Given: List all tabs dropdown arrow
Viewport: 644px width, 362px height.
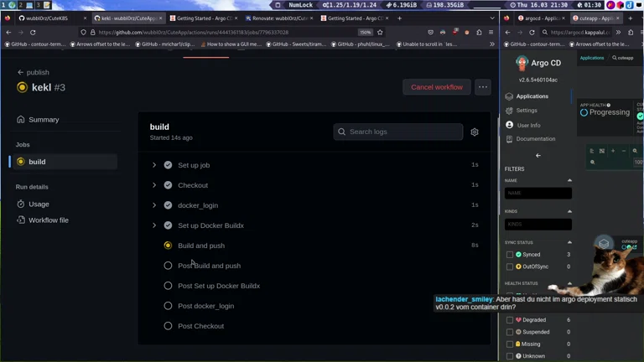Looking at the screenshot, I should (492, 18).
